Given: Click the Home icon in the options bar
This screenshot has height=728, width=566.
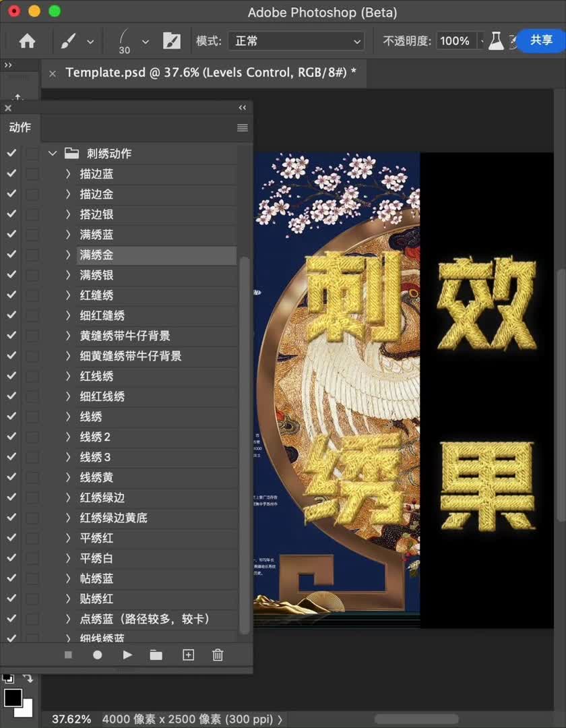Looking at the screenshot, I should pyautogui.click(x=26, y=41).
